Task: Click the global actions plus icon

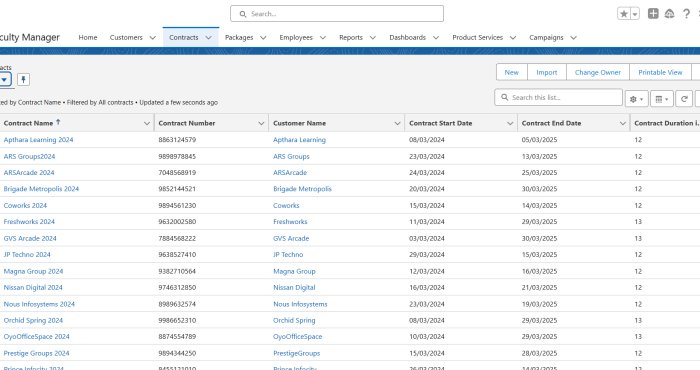Action: (x=653, y=14)
